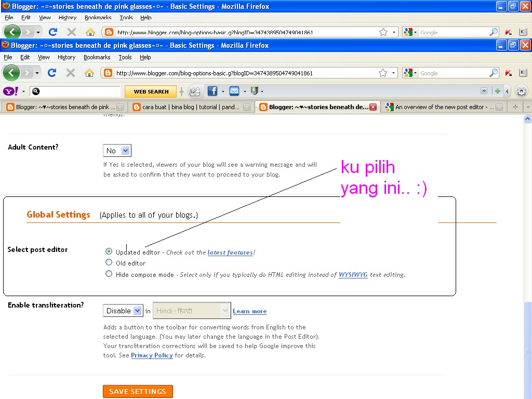Open Facebook from the Yahoo toolbar
The image size is (532, 399).
coord(212,91)
